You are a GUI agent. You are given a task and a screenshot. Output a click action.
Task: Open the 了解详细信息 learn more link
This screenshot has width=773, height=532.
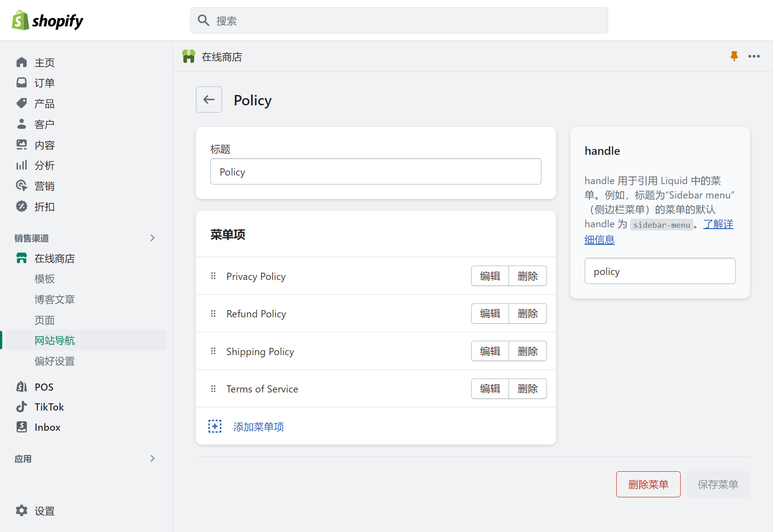[718, 224]
